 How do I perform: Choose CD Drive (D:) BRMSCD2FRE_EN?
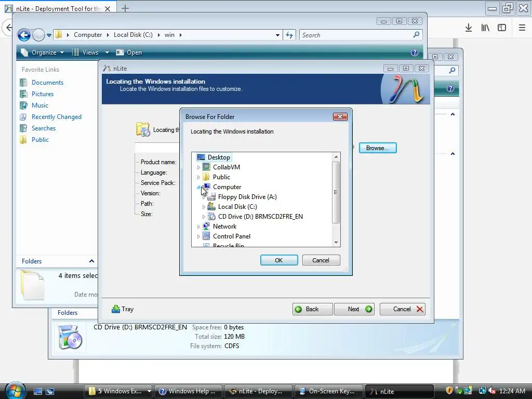point(260,217)
